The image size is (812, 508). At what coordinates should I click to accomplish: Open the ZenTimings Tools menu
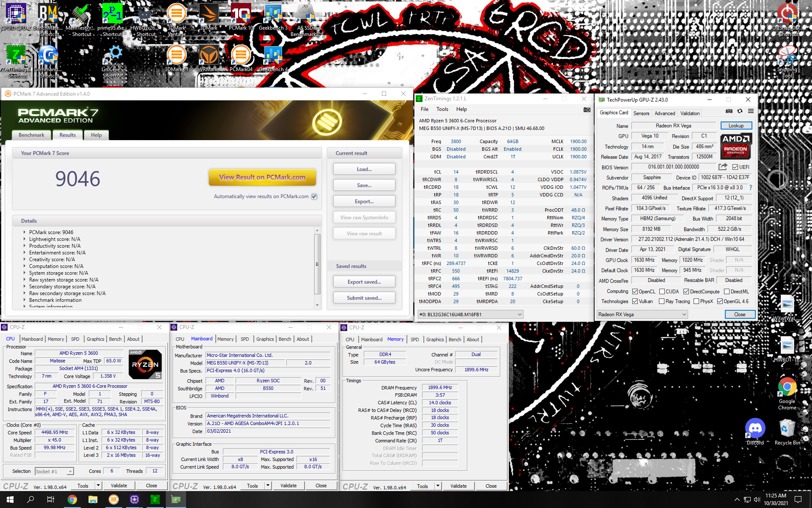[442, 109]
